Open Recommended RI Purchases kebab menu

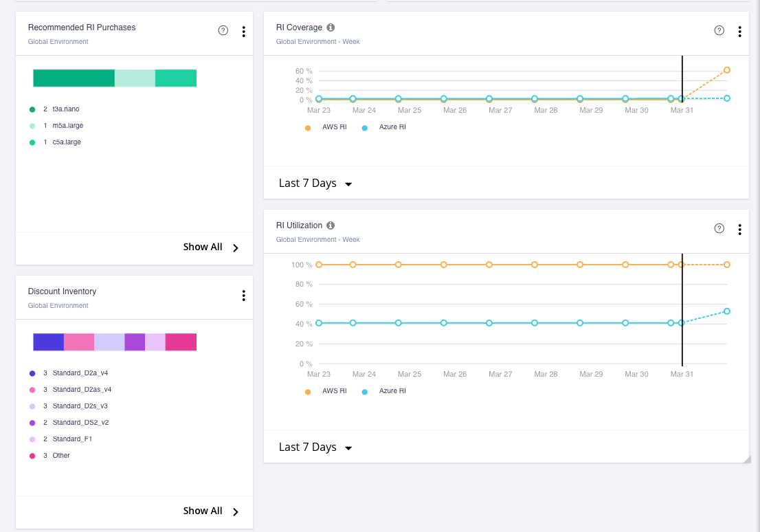click(x=243, y=31)
